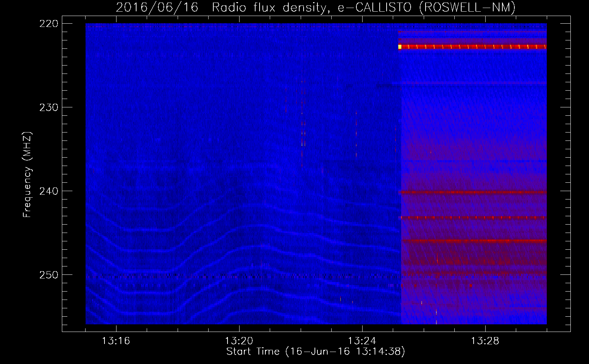Screen dimensions: 589x364
Task: Click the date "2016/06/16" in the title
Action: (x=157, y=7)
